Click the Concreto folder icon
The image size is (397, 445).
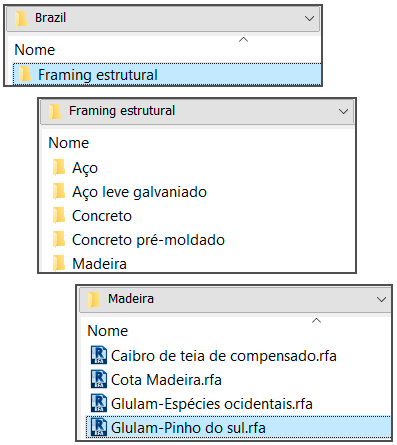coord(59,215)
